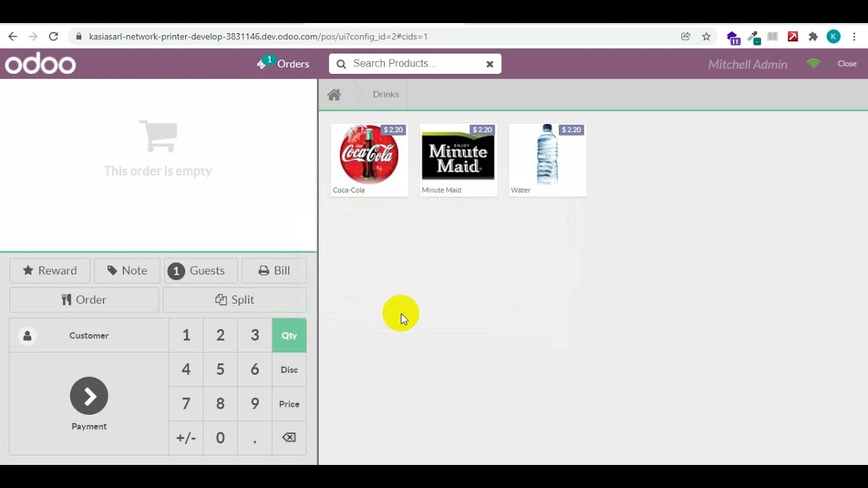This screenshot has height=488, width=868.
Task: Tap numpad key 7
Action: pos(186,404)
